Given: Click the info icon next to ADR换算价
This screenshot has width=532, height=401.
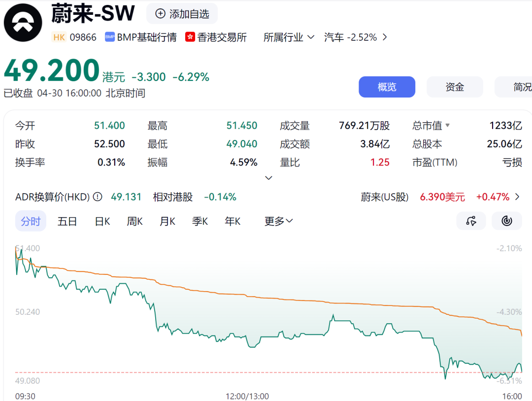Looking at the screenshot, I should (x=97, y=197).
